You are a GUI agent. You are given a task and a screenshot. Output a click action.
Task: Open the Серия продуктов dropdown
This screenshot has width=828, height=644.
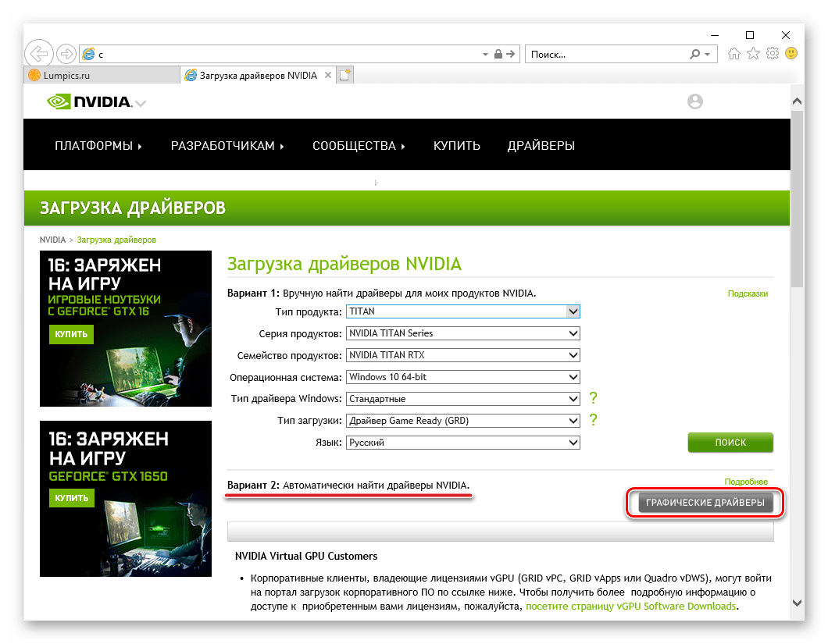pos(463,333)
